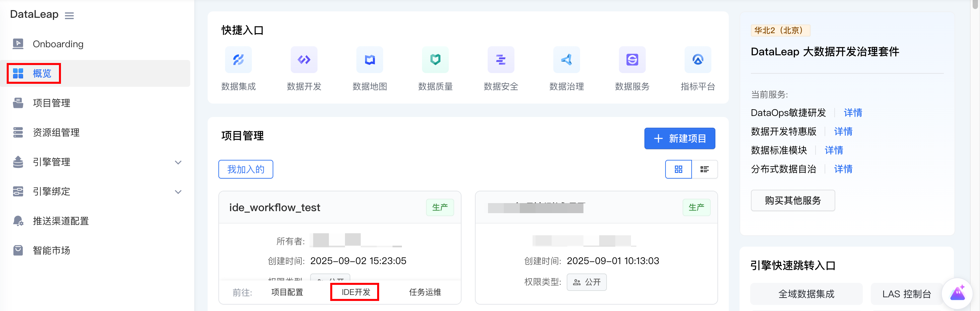Open IDE开发 for ide_workflow_test
The height and width of the screenshot is (311, 980).
(x=356, y=292)
